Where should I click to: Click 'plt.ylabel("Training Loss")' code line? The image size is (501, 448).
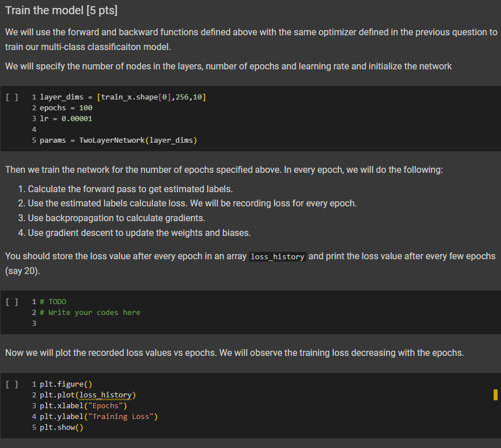(99, 417)
